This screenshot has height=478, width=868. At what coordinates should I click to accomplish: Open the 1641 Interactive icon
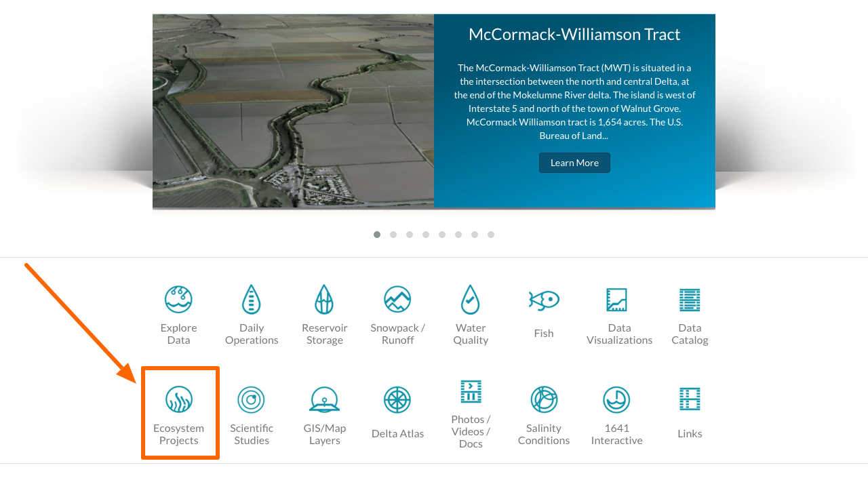(617, 399)
